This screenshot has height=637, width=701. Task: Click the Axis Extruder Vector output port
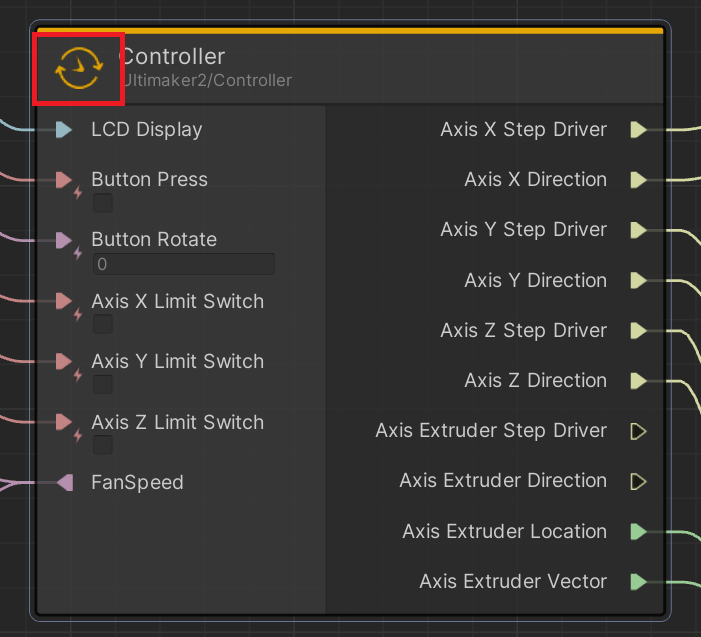(638, 581)
